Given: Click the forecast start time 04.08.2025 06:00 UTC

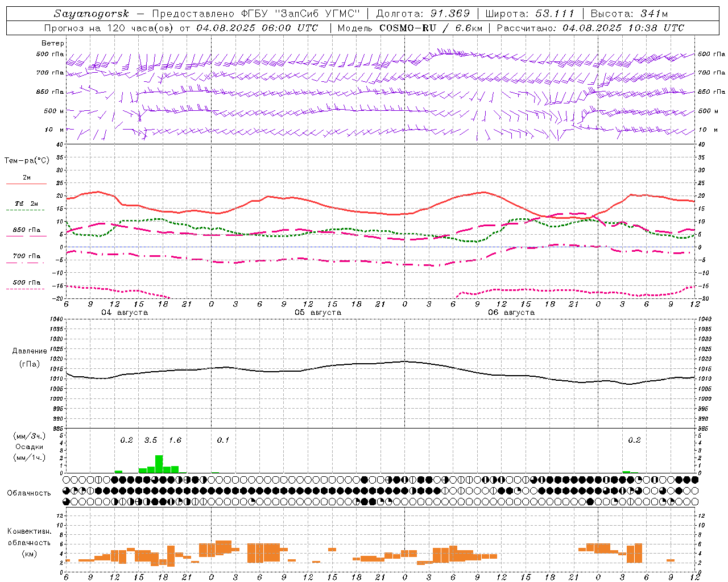Looking at the screenshot, I should pyautogui.click(x=257, y=28).
